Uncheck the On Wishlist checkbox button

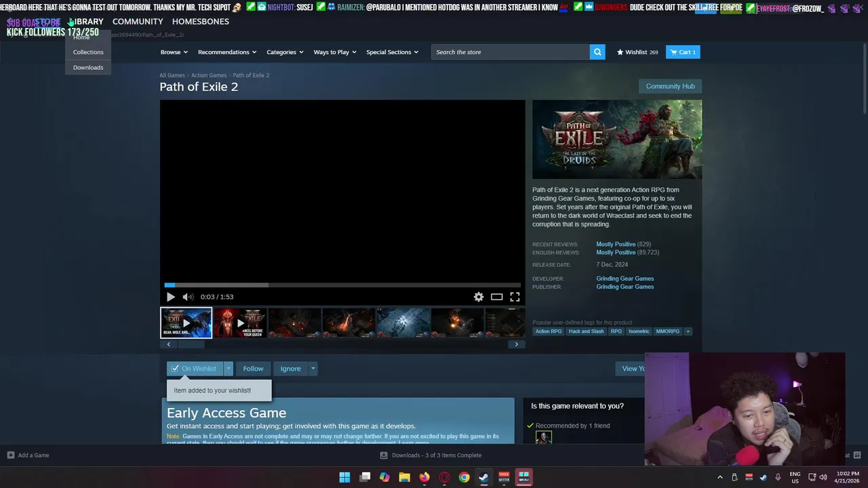(x=195, y=369)
